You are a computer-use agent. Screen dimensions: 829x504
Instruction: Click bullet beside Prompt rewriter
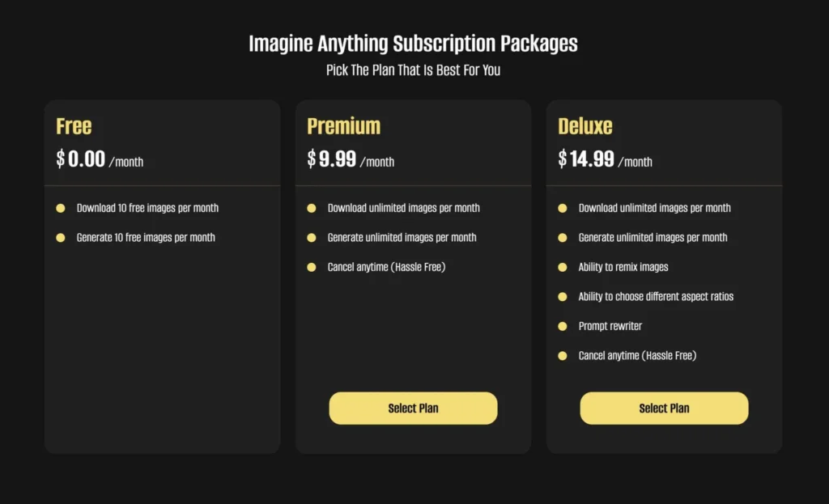563,327
